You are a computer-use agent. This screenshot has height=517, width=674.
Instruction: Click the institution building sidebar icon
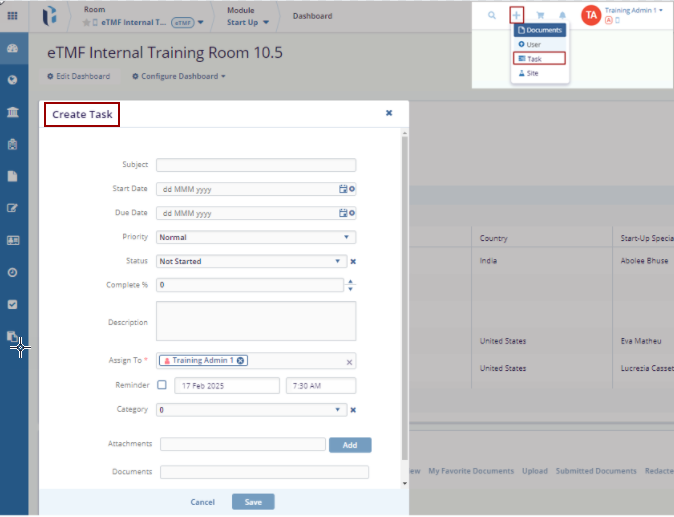click(x=13, y=112)
